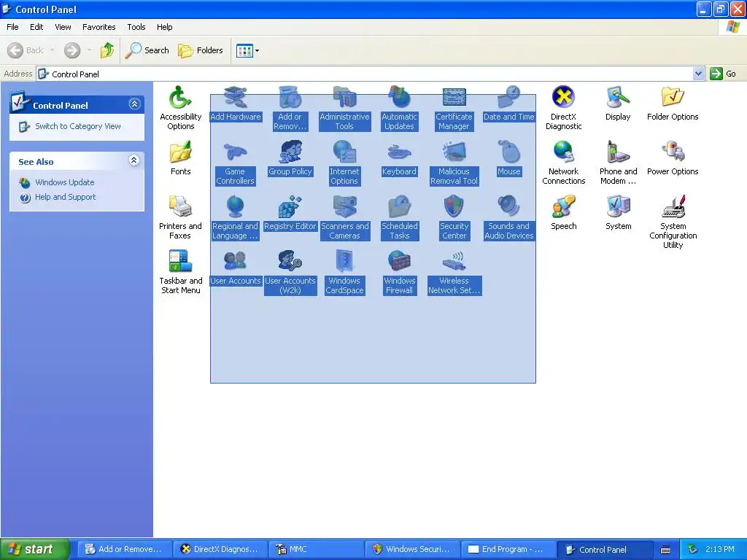Open the Help and Support link
747x560 pixels.
pyautogui.click(x=65, y=197)
